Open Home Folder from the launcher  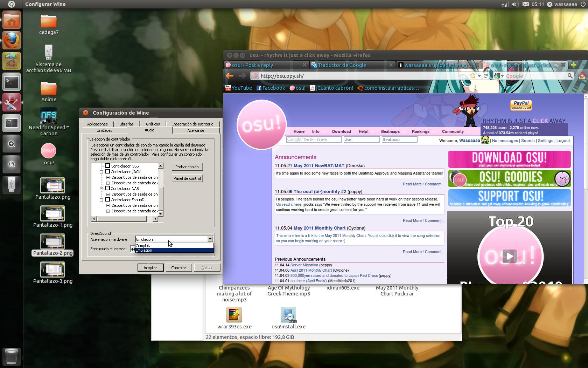(11, 20)
